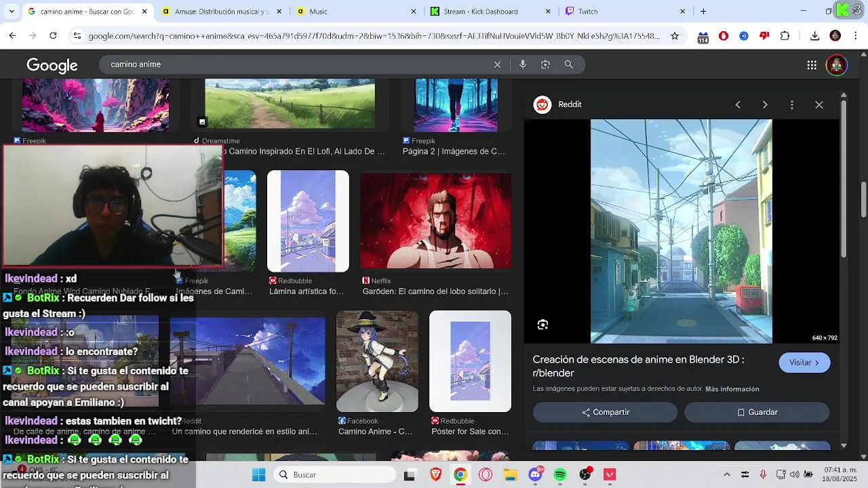This screenshot has height=488, width=868.
Task: Open Discord from the taskbar
Action: (536, 474)
